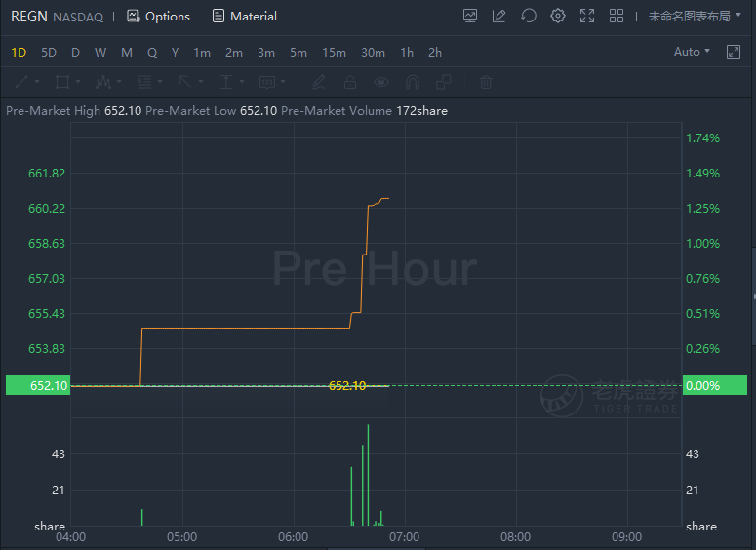Toggle magnet snap mode

pos(413,82)
